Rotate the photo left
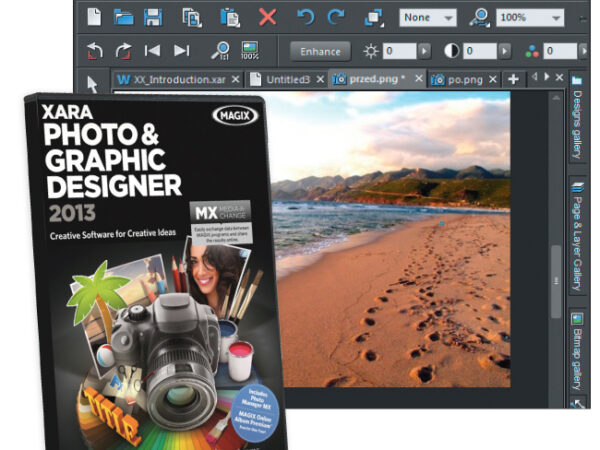Screen dimensions: 600x450 point(94,51)
